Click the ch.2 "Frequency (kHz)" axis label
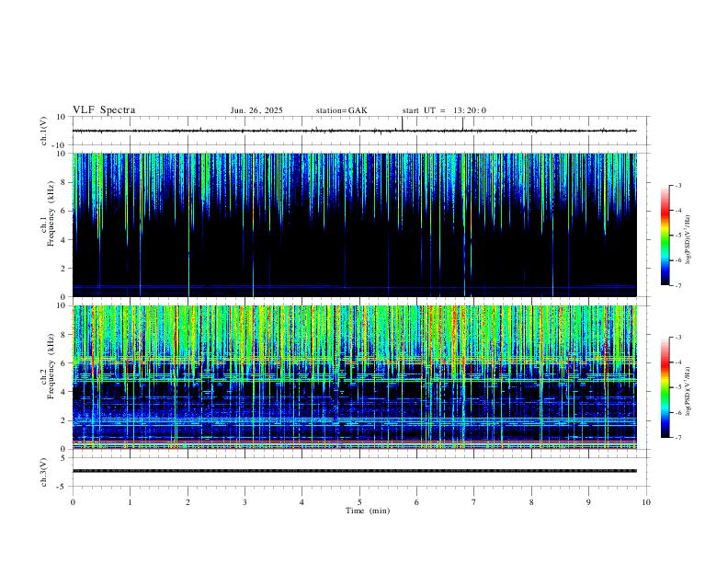 [x=51, y=366]
